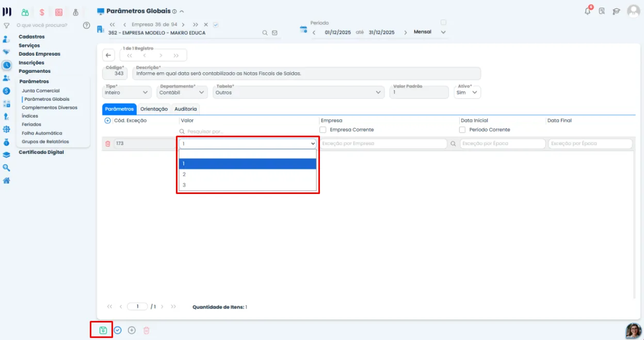Go to next period with right arrow
The width and height of the screenshot is (644, 340).
tap(406, 33)
